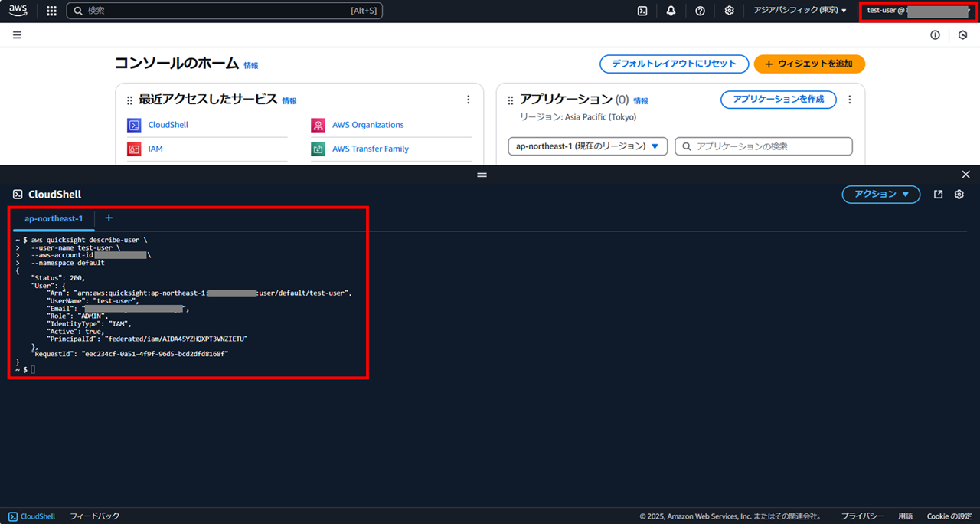The image size is (980, 524).
Task: Open the AWS Organizations link
Action: [367, 125]
